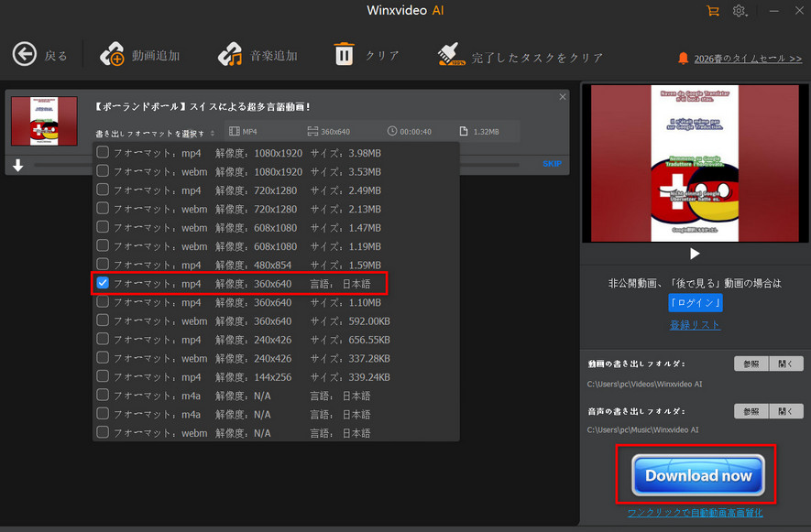811x532 pixels.
Task: Click the 戻る back arrow icon
Action: pyautogui.click(x=25, y=54)
